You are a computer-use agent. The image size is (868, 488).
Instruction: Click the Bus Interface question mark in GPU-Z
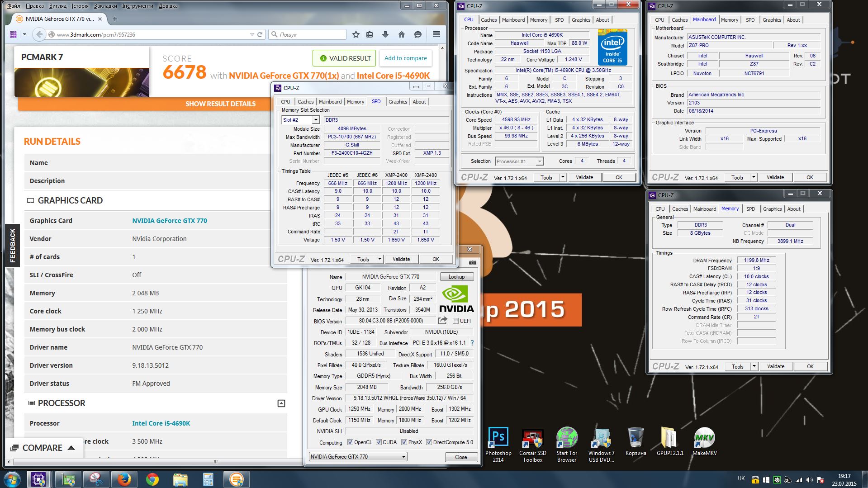[x=472, y=343]
